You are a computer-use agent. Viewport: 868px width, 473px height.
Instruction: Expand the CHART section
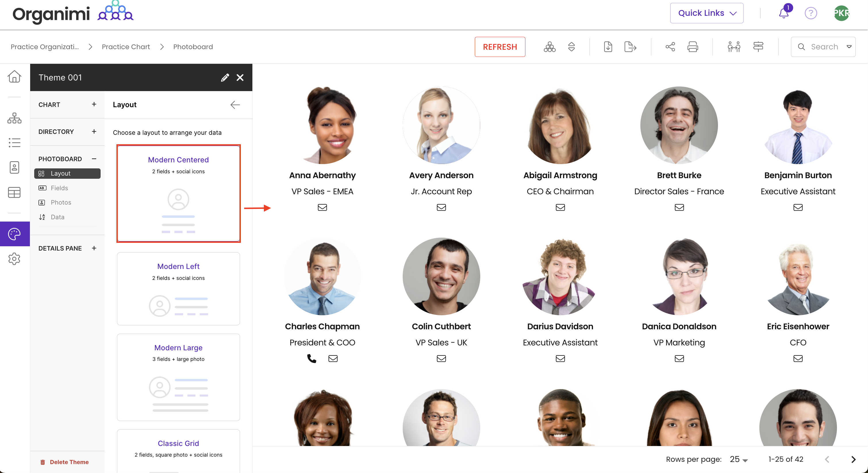(x=94, y=104)
